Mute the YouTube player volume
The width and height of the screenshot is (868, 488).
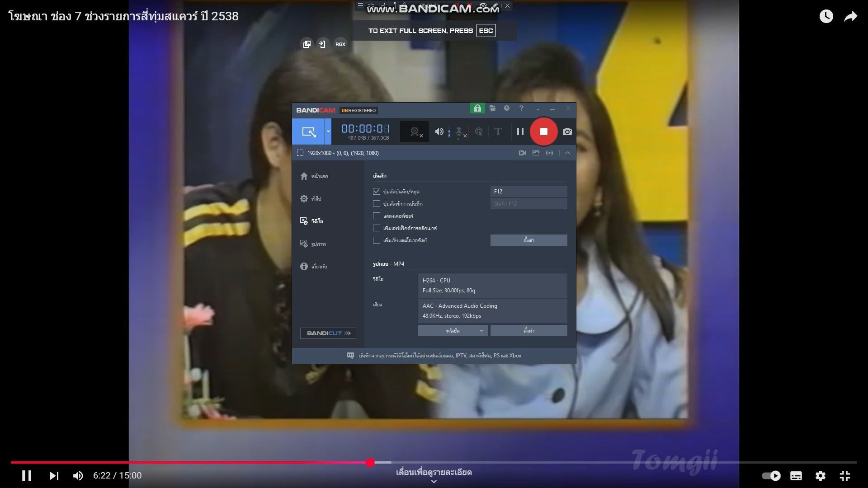point(78,475)
